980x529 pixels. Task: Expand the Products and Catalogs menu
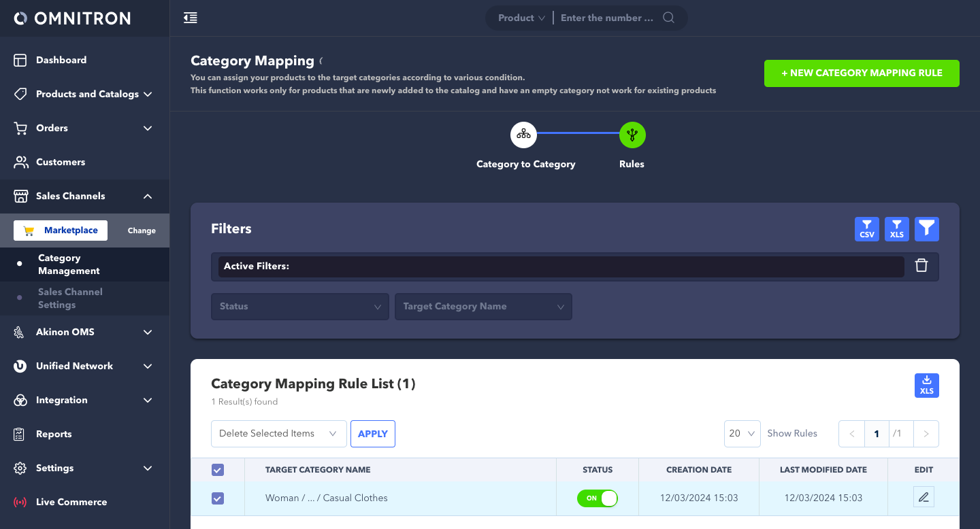point(87,94)
